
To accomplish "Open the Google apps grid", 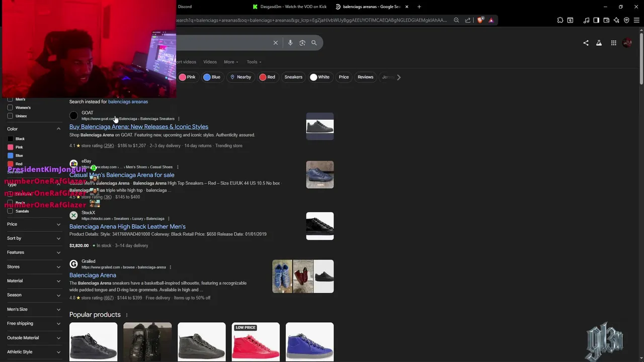I will coord(614,43).
